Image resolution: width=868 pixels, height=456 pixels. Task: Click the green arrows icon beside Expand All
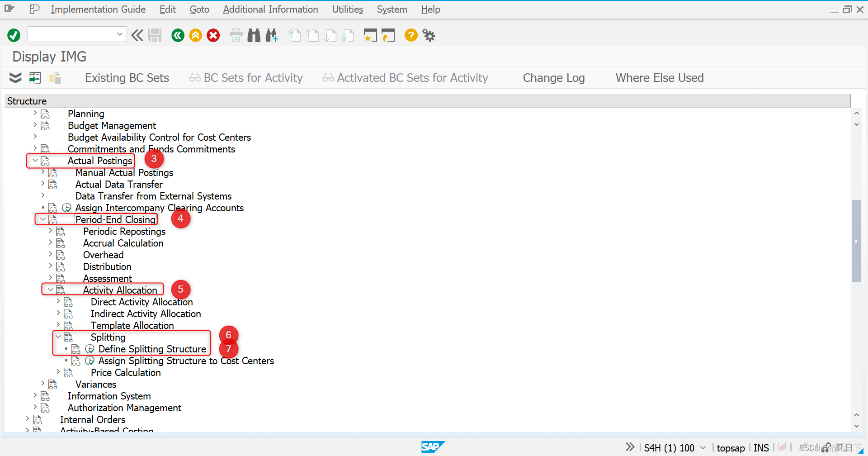pyautogui.click(x=35, y=78)
